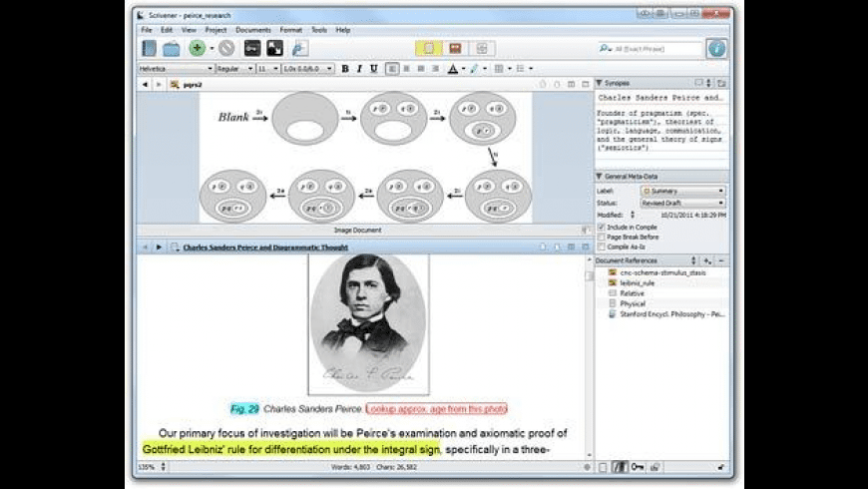Open the Label Summary dropdown
The height and width of the screenshot is (489, 868).
pos(683,191)
